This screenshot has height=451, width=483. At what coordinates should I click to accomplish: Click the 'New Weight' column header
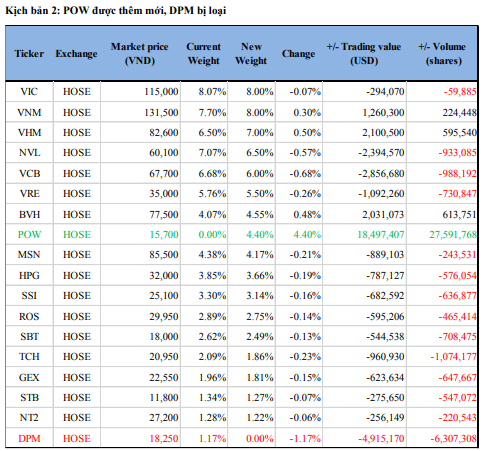251,54
